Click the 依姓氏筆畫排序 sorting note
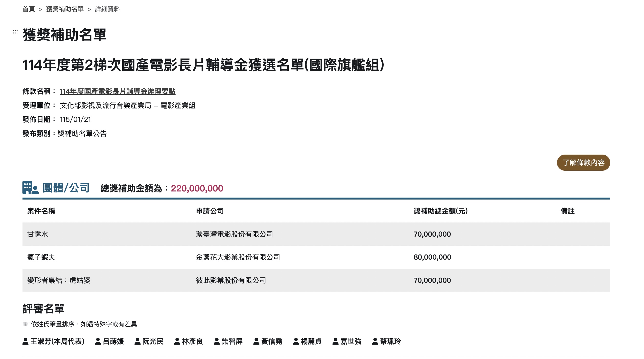Screen dimensions: 644x359 80,324
